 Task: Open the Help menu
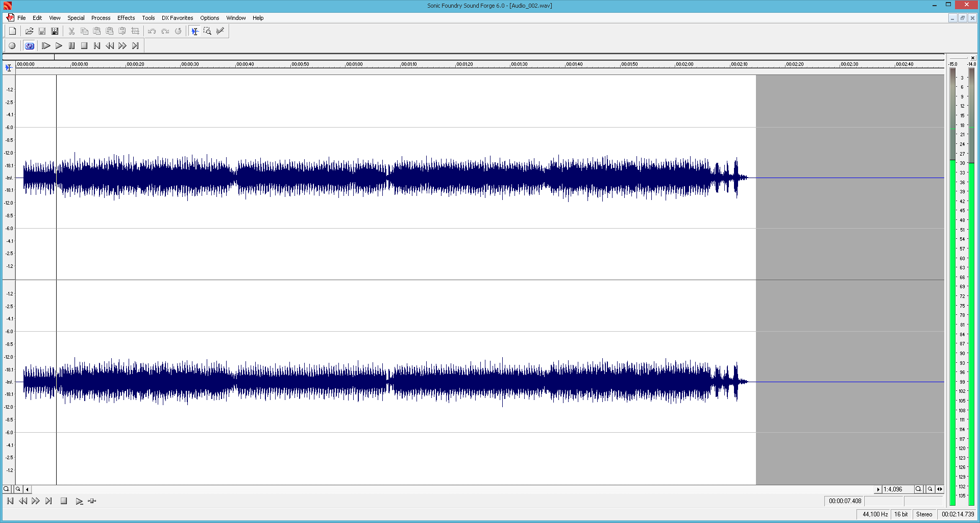pos(258,18)
